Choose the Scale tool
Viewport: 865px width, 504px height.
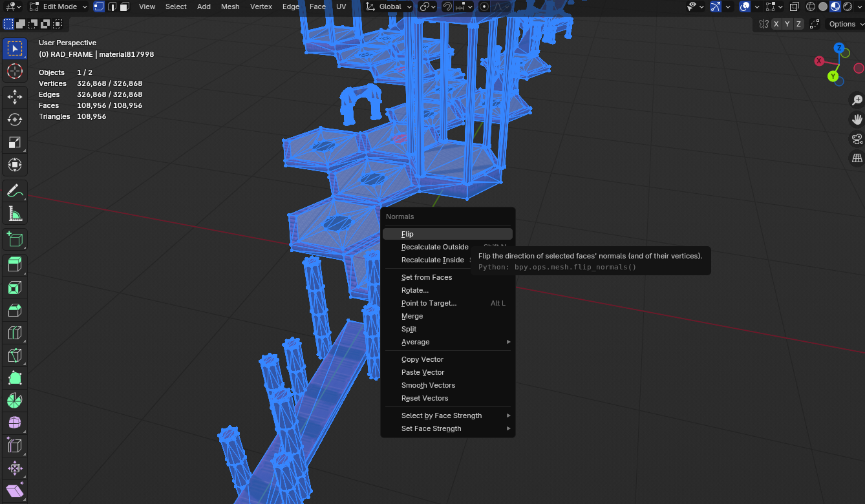click(14, 142)
